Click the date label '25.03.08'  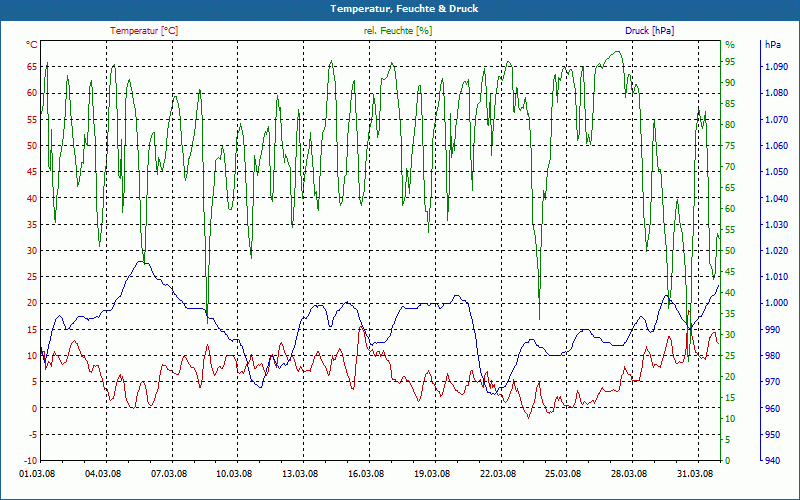563,473
